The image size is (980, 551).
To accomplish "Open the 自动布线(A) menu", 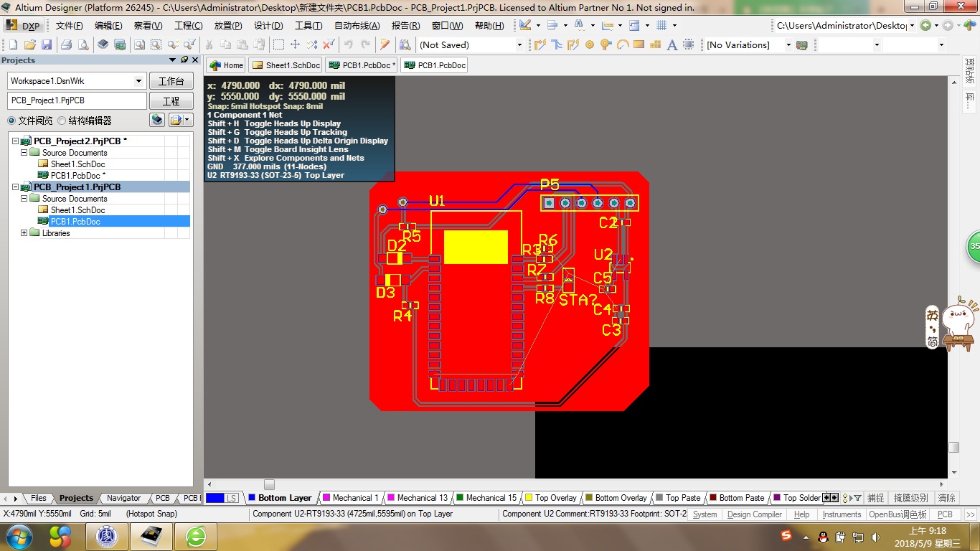I will (357, 25).
